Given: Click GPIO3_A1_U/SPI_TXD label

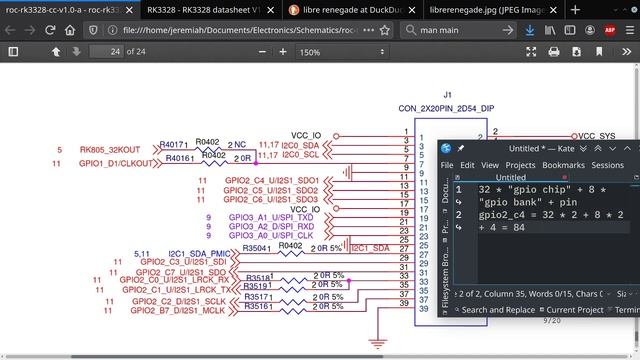Looking at the screenshot, I should coord(271,218).
